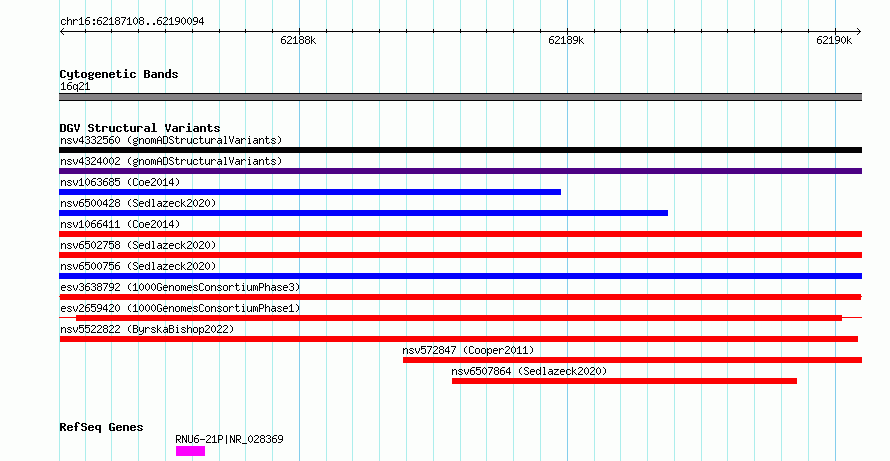890x461 pixels.
Task: Select the nsv1063685 blue variant bar
Action: pos(310,192)
